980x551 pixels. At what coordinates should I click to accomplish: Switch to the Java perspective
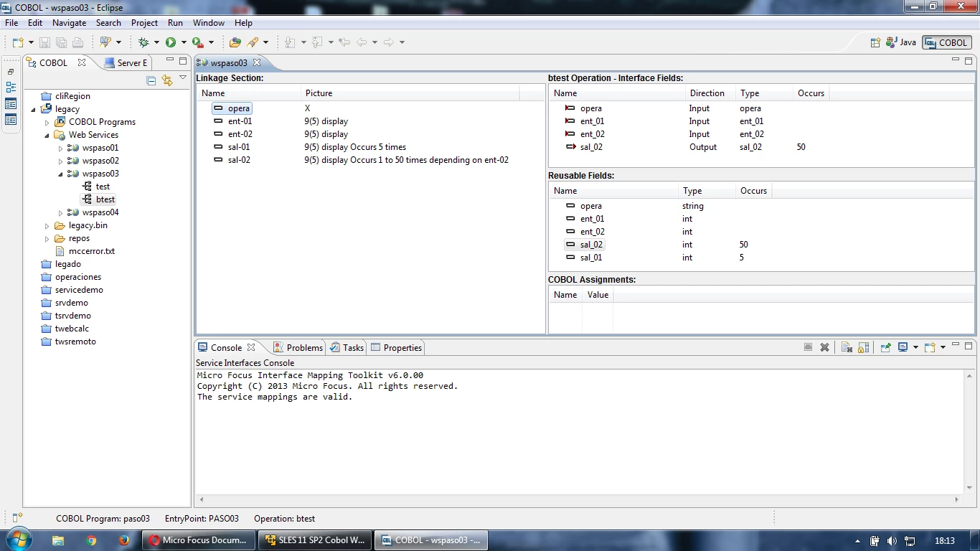click(x=902, y=42)
